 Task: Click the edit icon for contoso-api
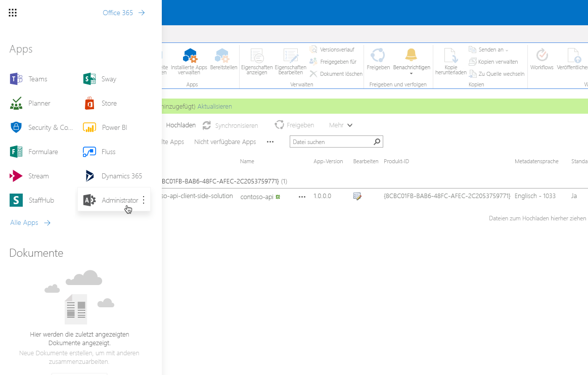357,197
